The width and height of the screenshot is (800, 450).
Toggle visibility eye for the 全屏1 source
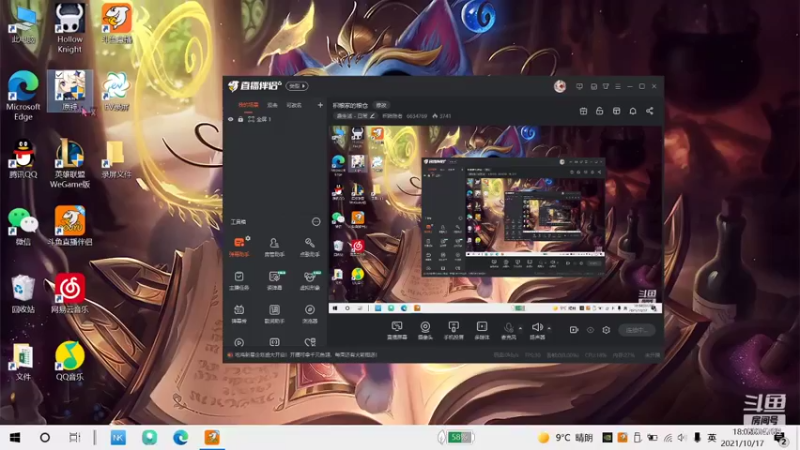[x=231, y=119]
